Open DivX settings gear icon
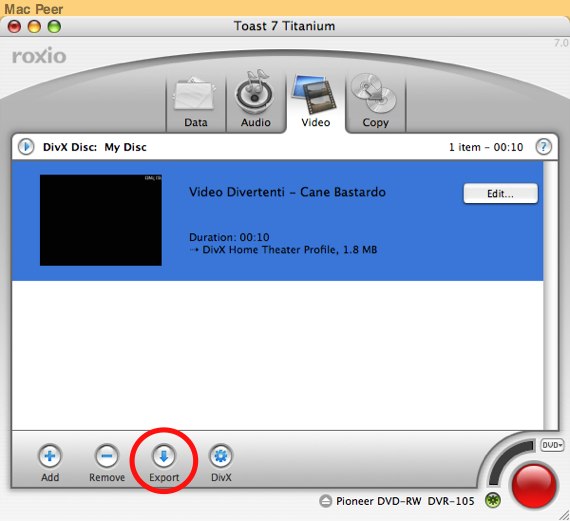This screenshot has width=570, height=521. tap(221, 456)
